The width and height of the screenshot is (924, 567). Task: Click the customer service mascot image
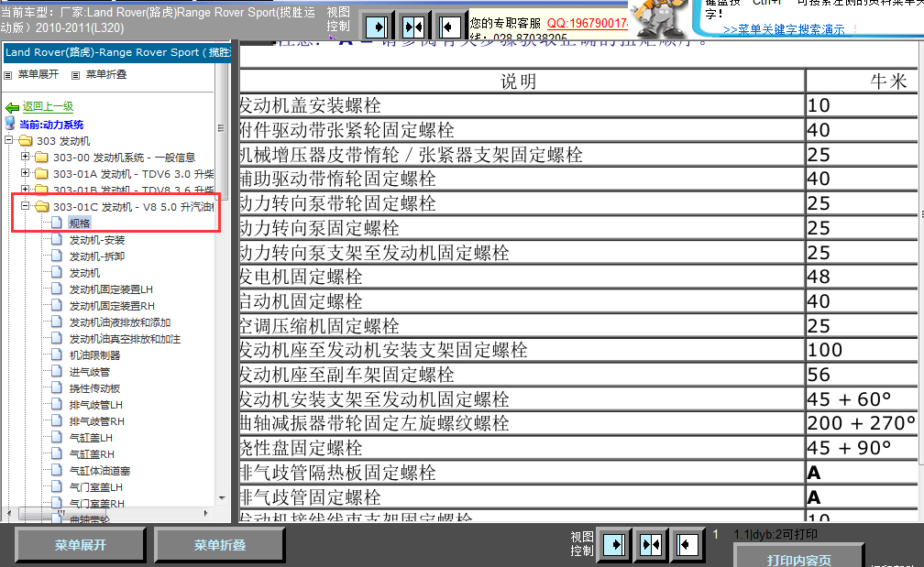pyautogui.click(x=660, y=19)
